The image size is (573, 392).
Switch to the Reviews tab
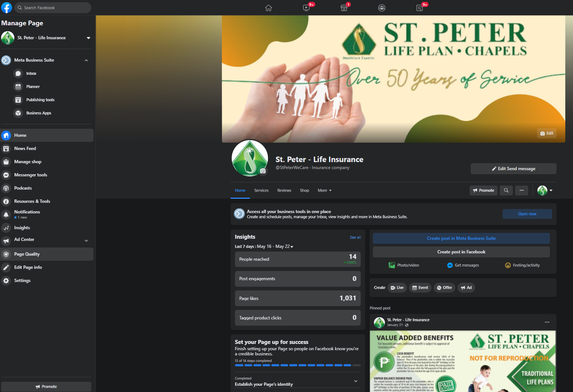coord(284,190)
